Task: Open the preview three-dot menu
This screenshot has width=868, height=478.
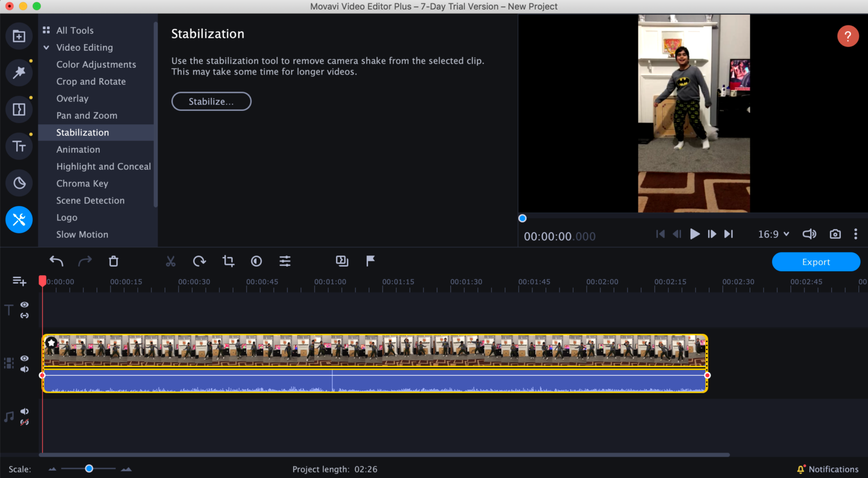Action: click(856, 233)
